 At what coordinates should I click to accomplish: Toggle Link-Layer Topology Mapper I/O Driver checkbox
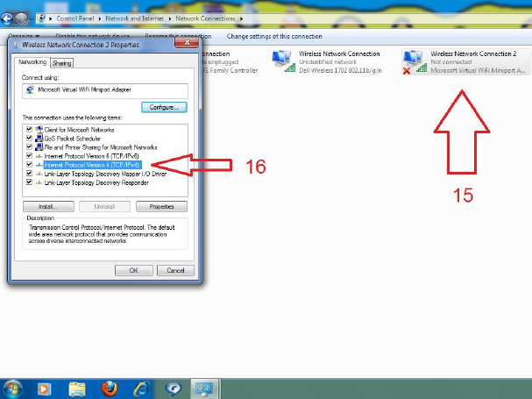[x=29, y=173]
